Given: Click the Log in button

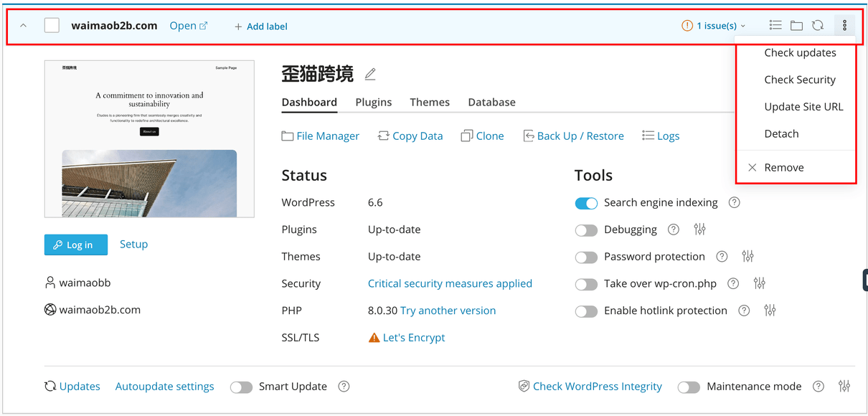Looking at the screenshot, I should tap(75, 245).
